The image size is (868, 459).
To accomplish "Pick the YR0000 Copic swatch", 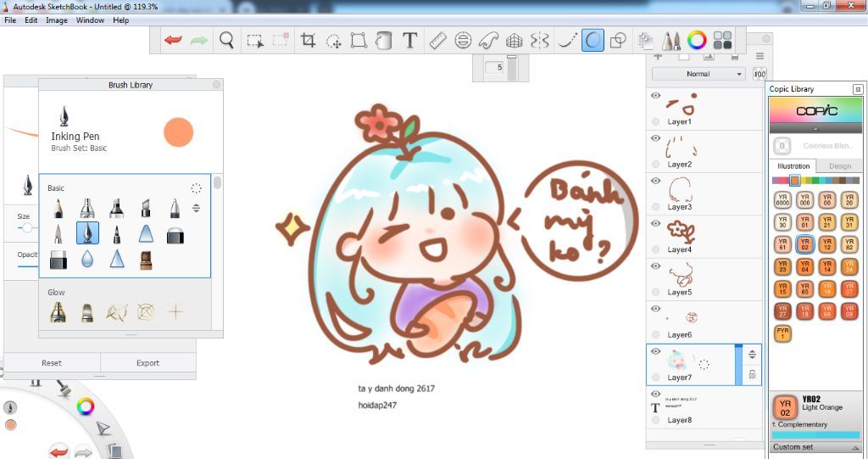I will click(782, 199).
